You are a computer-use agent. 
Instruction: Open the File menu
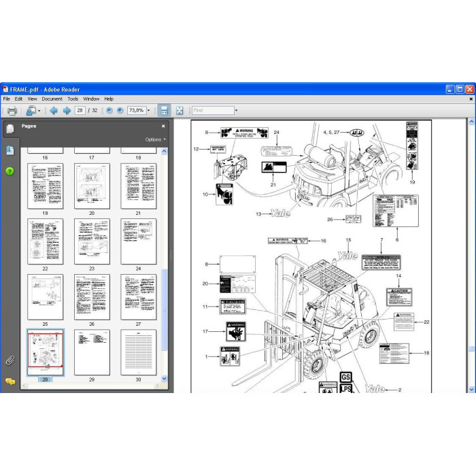point(6,99)
